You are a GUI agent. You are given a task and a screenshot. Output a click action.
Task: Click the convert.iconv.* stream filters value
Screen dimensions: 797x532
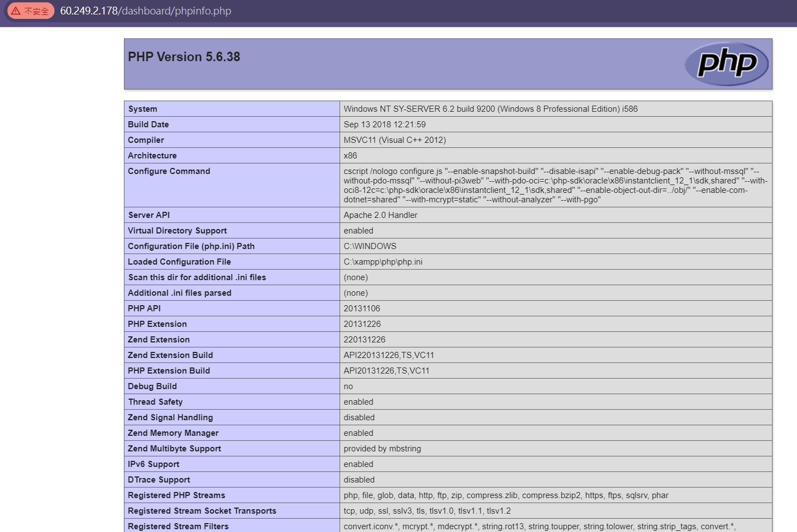tap(540, 526)
